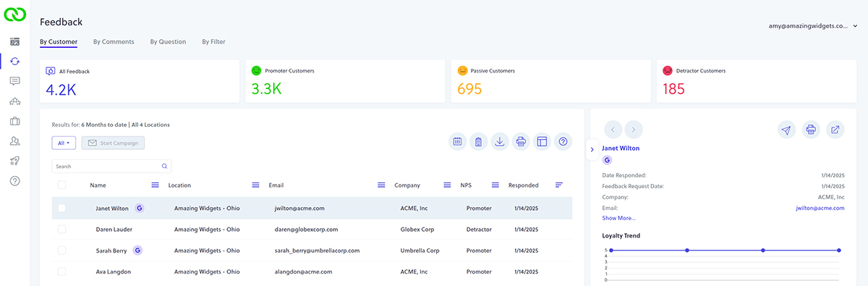Select the Detractor Customers 185 card
This screenshot has width=868, height=286.
(x=757, y=81)
